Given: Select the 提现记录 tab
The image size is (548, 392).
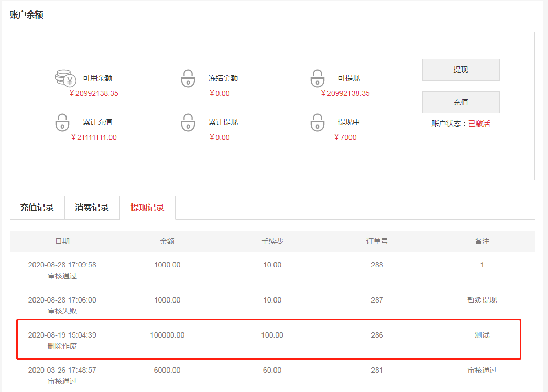Looking at the screenshot, I should point(148,208).
